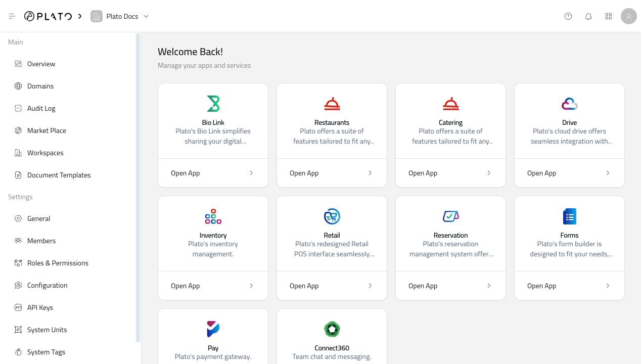The width and height of the screenshot is (641, 364).
Task: Click Open App under Forms
Action: coord(542,286)
